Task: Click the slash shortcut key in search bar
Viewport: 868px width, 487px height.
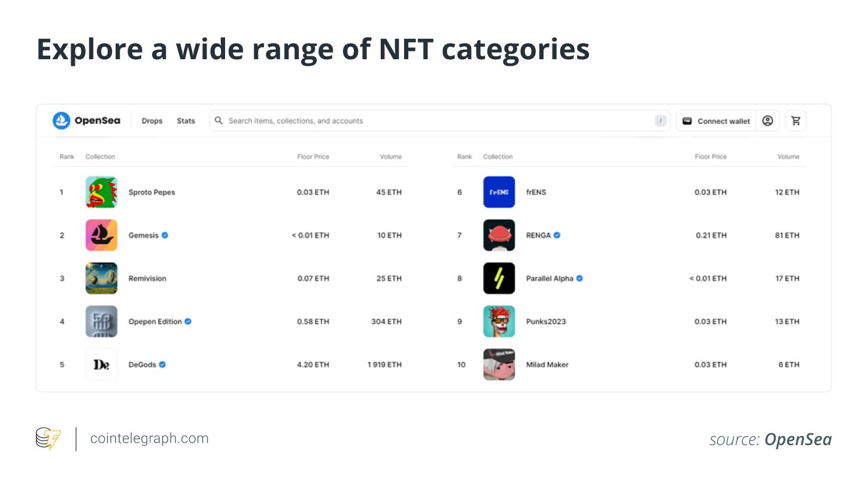Action: point(660,121)
